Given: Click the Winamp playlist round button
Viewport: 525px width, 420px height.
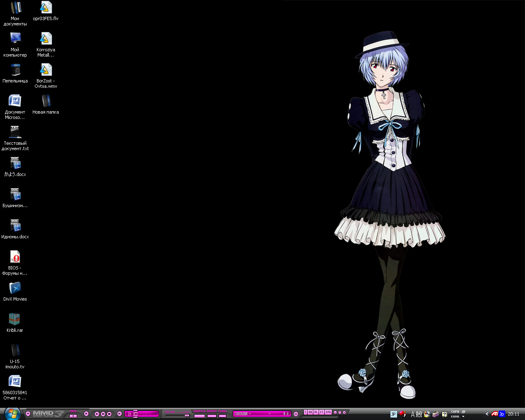Looking at the screenshot, I should click(296, 414).
